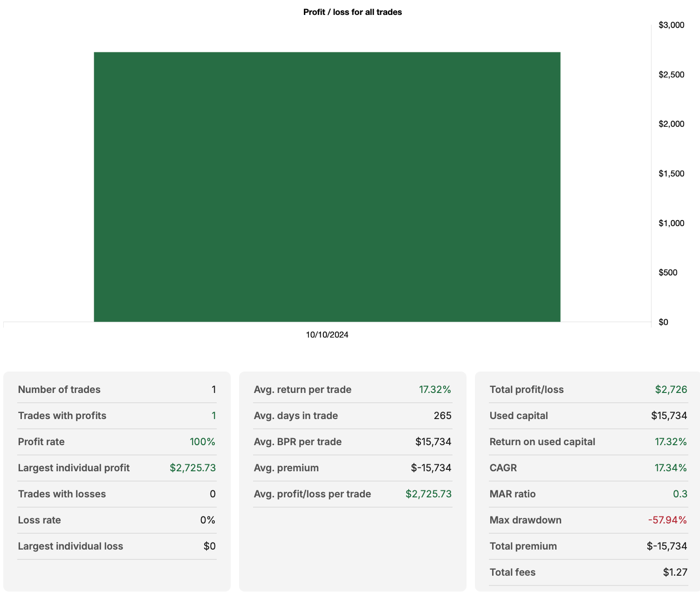700x592 pixels.
Task: Click the 'Total fees' value $1.27
Action: point(676,572)
